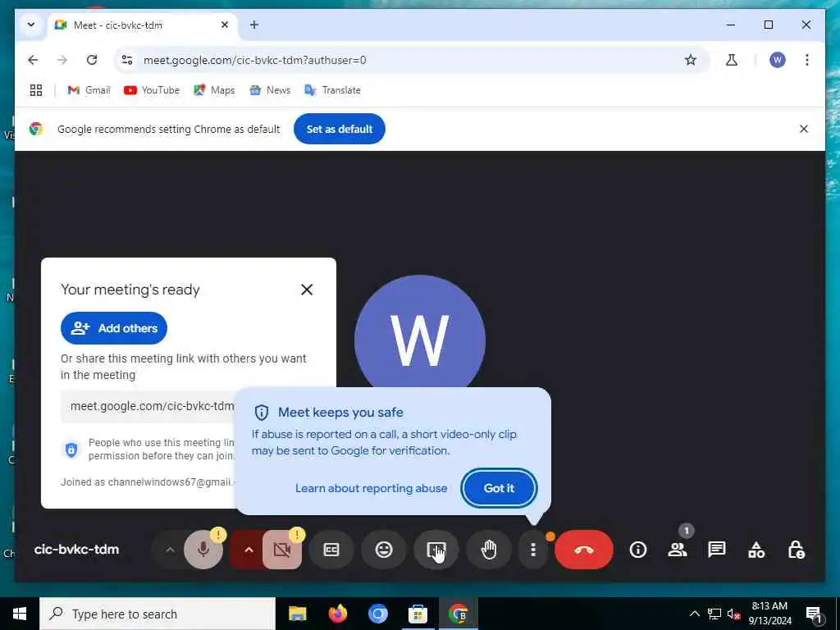Image resolution: width=840 pixels, height=630 pixels.
Task: Click Set as default button
Action: pyautogui.click(x=339, y=129)
